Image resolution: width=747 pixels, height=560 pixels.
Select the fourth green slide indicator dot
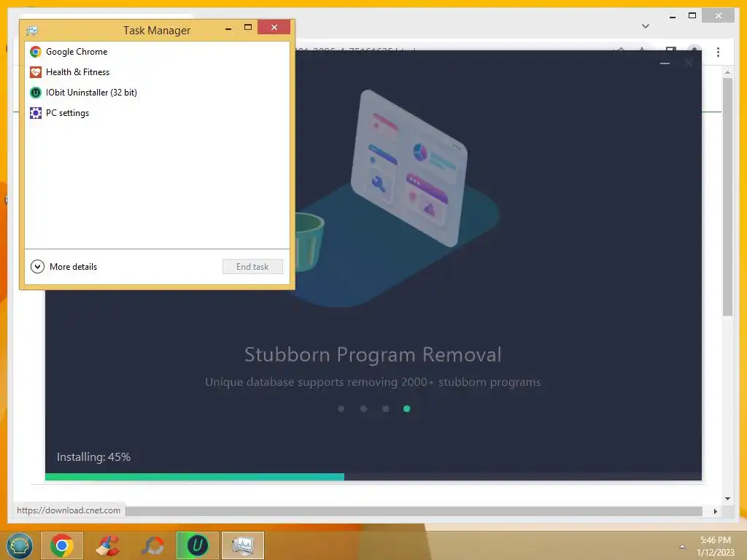tap(407, 408)
